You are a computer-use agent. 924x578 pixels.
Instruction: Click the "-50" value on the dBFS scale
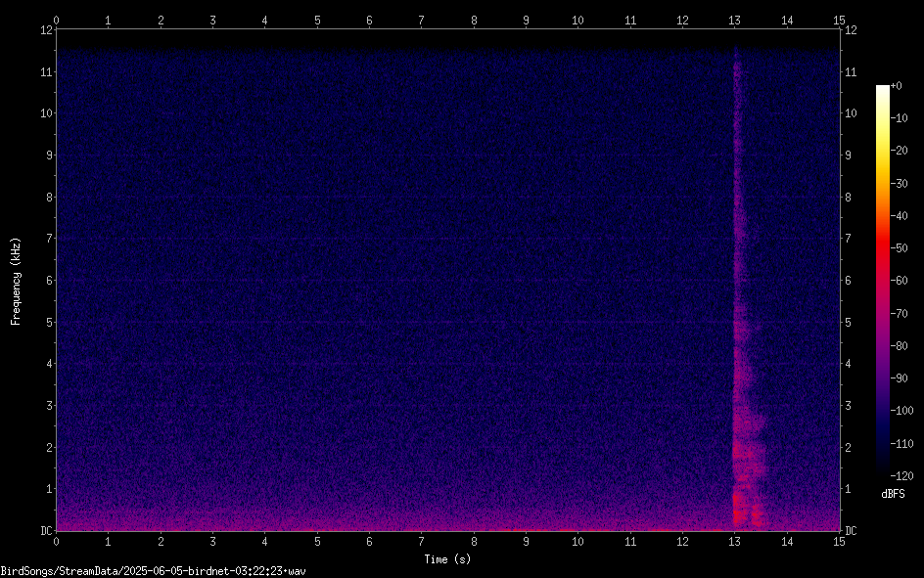[900, 248]
